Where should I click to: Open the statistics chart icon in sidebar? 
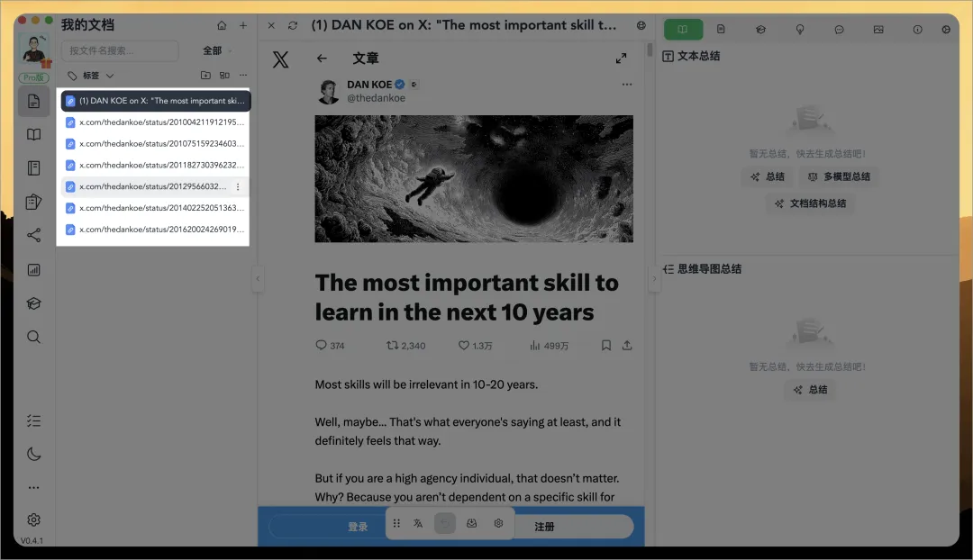click(x=33, y=269)
